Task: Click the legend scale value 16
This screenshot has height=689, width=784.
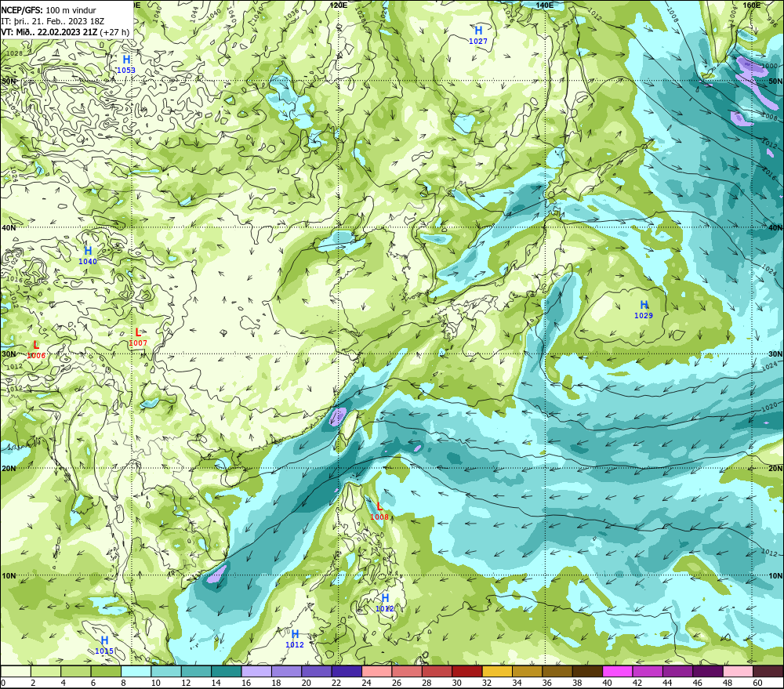Action: click(246, 683)
